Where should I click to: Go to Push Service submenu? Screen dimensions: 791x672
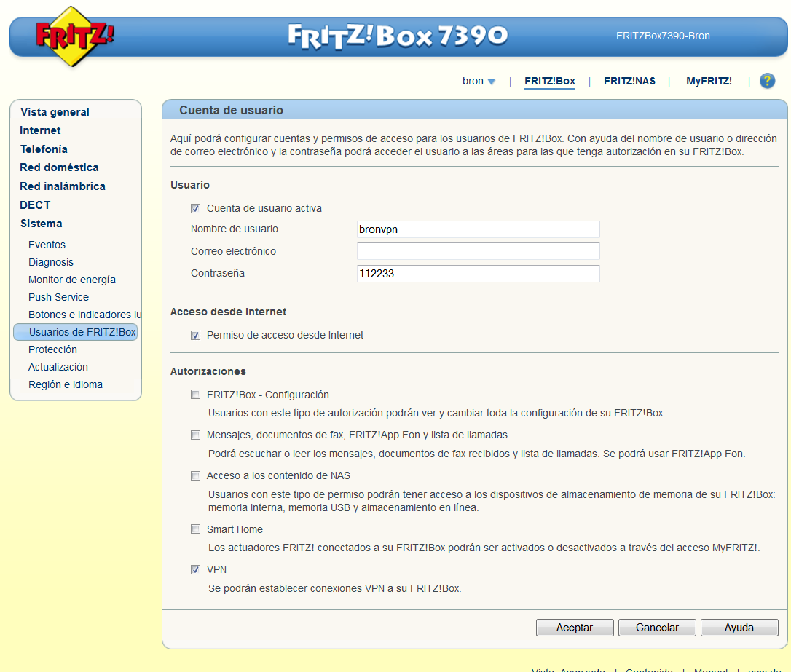[x=58, y=297]
